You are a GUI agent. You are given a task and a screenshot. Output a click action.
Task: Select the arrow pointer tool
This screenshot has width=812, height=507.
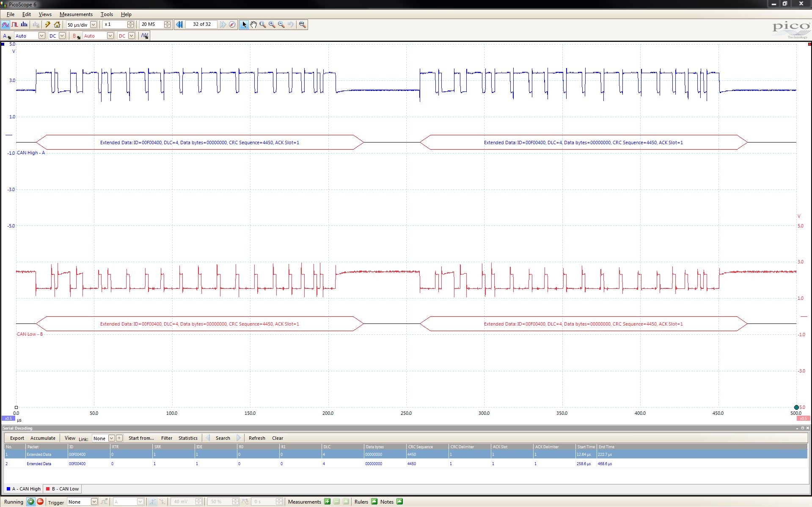(x=244, y=25)
